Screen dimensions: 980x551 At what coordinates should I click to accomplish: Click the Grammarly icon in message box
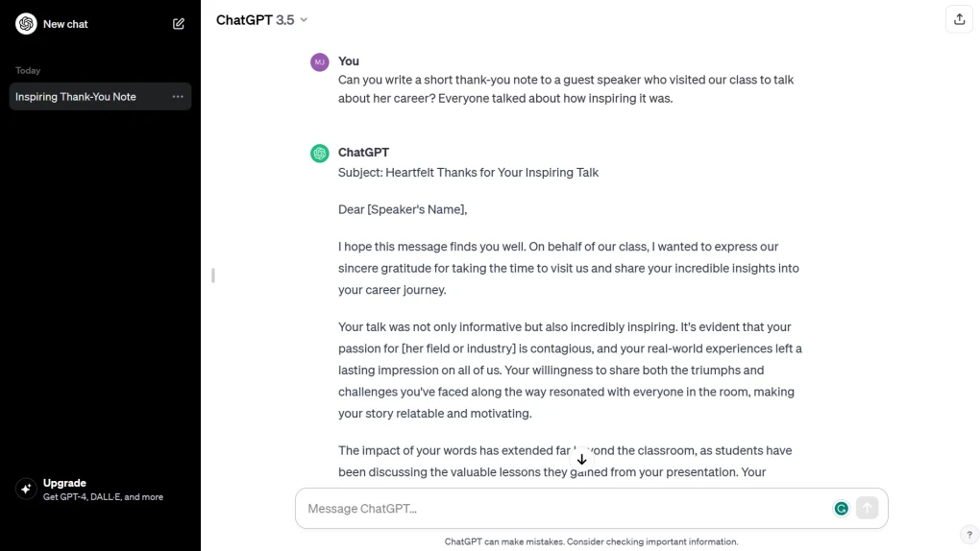(x=841, y=509)
